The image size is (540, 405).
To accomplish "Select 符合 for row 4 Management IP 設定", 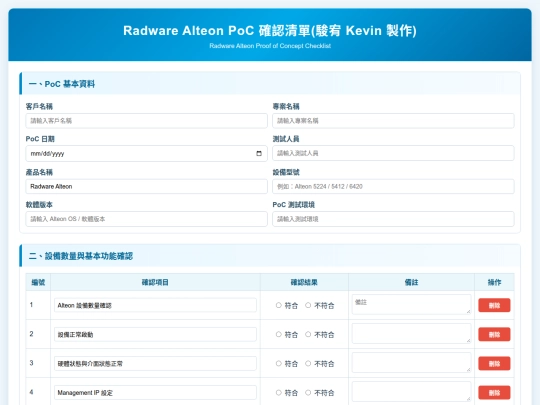I will tap(279, 392).
